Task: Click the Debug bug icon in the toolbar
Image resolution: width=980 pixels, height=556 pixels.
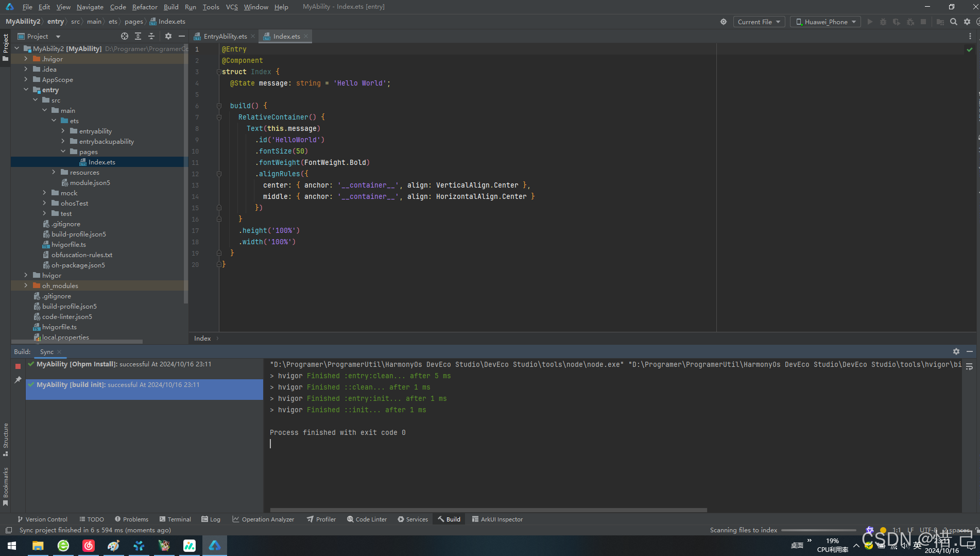Action: pos(883,22)
